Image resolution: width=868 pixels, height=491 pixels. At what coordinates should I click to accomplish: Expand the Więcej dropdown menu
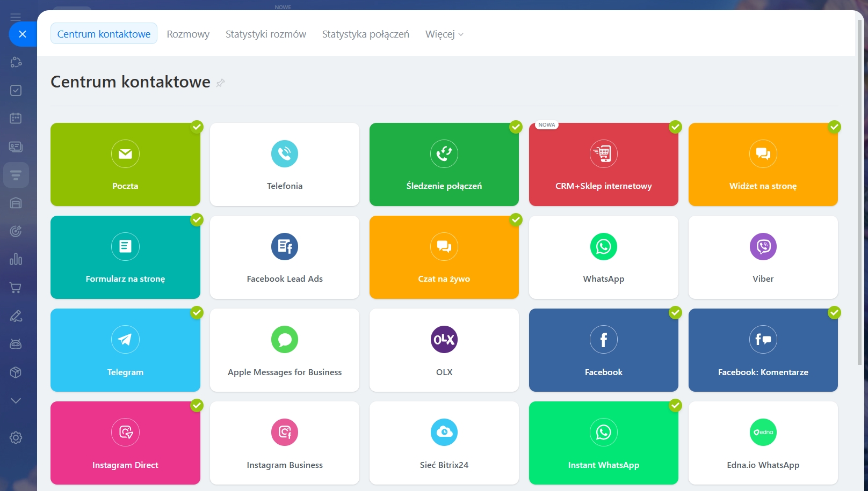pyautogui.click(x=444, y=34)
